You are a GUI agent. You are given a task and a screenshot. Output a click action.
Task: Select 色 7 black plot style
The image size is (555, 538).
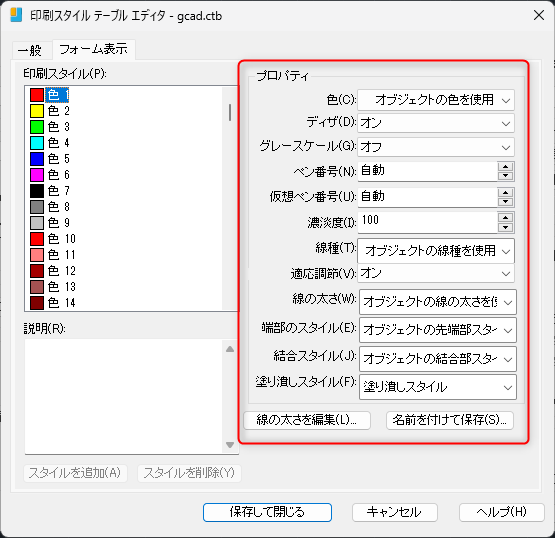(x=50, y=191)
